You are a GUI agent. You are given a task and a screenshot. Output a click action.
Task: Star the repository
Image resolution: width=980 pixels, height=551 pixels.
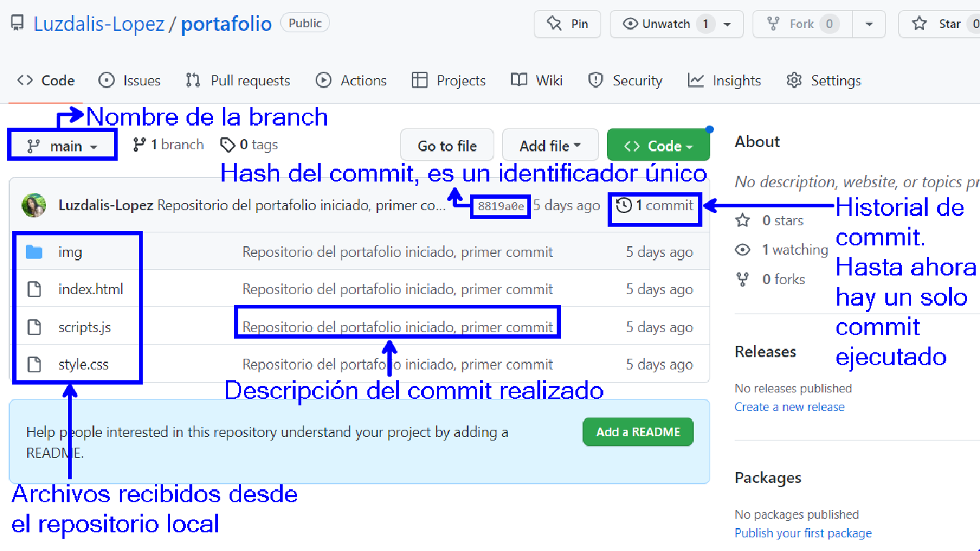[940, 24]
